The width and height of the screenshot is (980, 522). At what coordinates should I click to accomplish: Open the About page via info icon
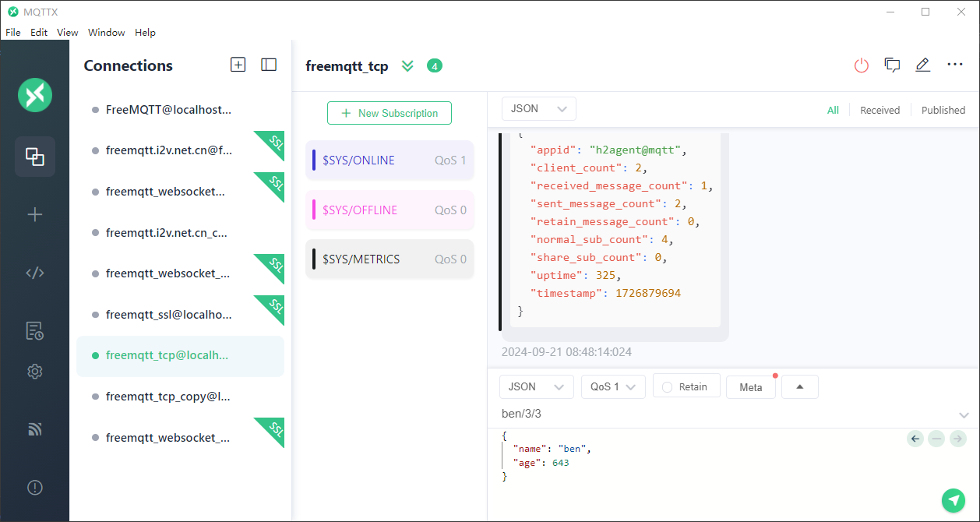[34, 487]
